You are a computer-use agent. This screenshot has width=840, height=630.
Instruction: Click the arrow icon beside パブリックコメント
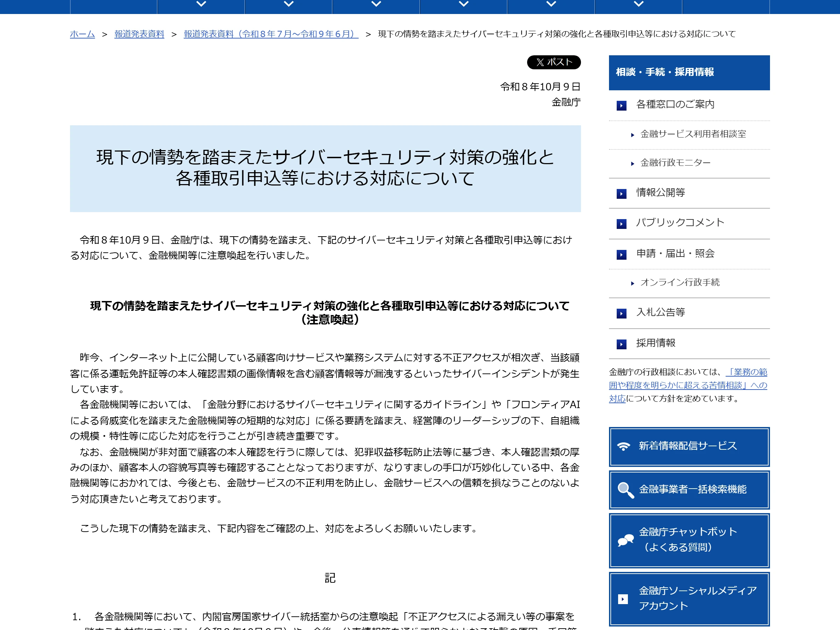621,224
